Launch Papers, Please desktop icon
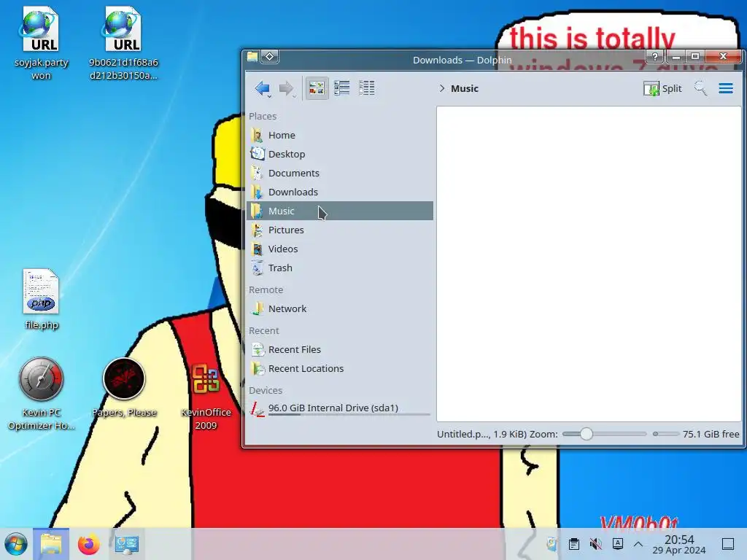This screenshot has height=560, width=747. (124, 387)
